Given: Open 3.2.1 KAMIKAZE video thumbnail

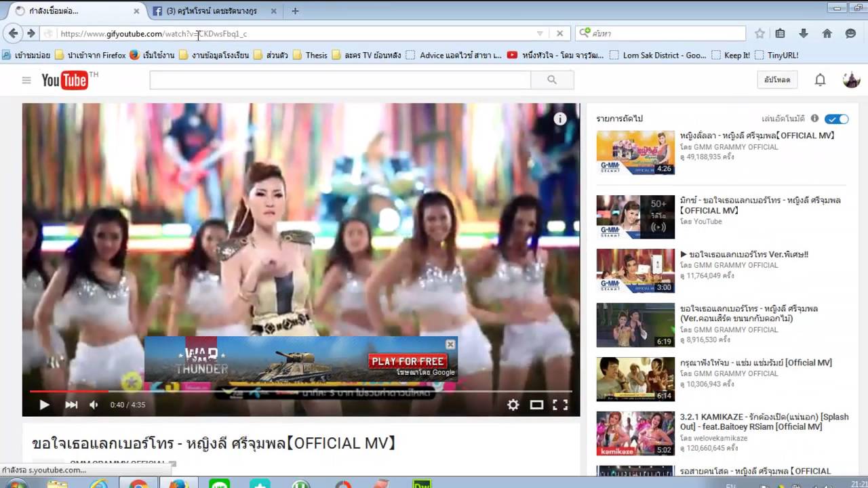Looking at the screenshot, I should click(x=635, y=433).
